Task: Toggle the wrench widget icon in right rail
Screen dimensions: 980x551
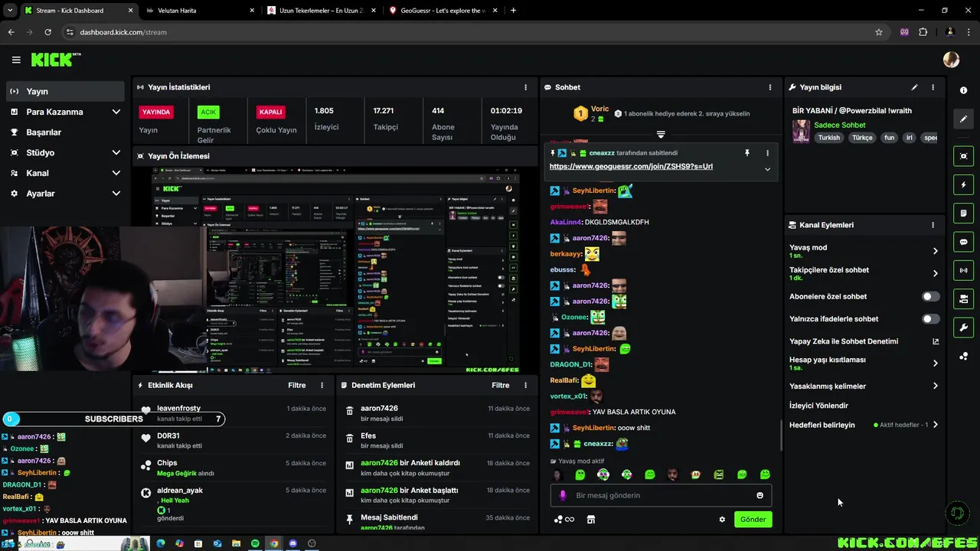Action: coord(963,328)
